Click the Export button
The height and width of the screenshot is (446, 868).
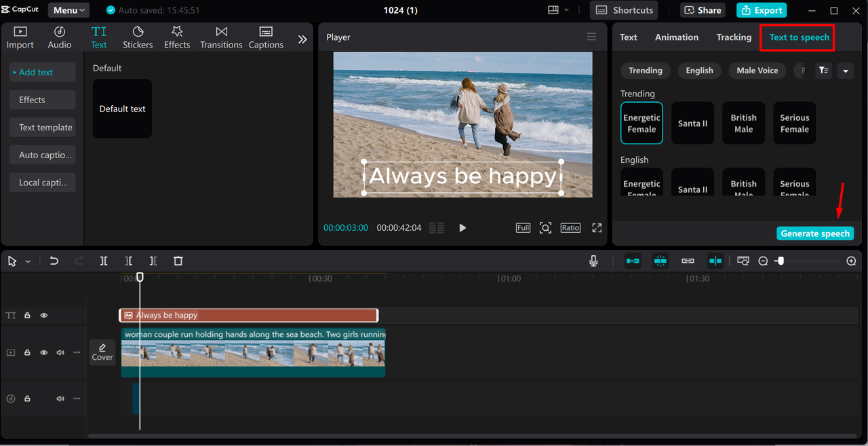click(x=762, y=10)
